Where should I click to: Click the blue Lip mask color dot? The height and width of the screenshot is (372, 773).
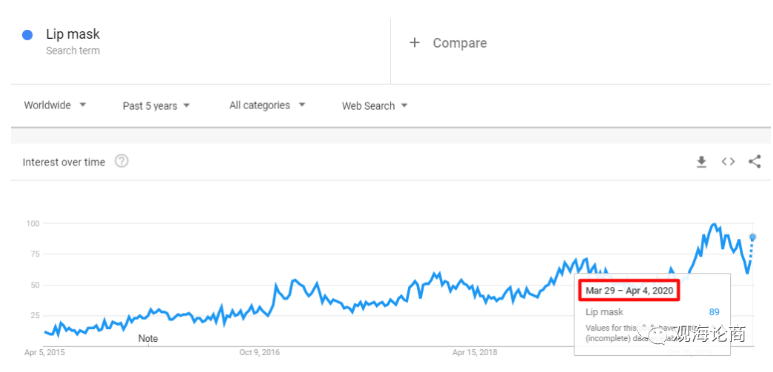click(x=28, y=35)
